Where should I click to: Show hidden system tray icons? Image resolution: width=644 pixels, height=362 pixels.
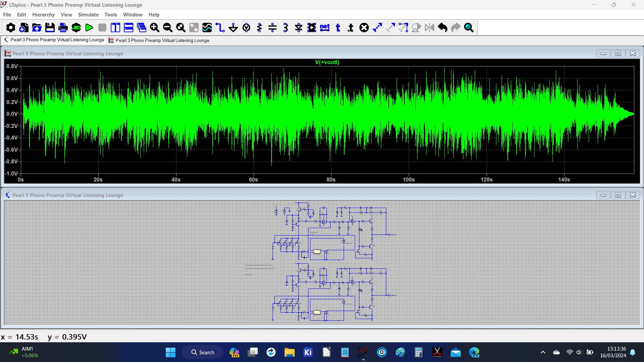point(543,352)
